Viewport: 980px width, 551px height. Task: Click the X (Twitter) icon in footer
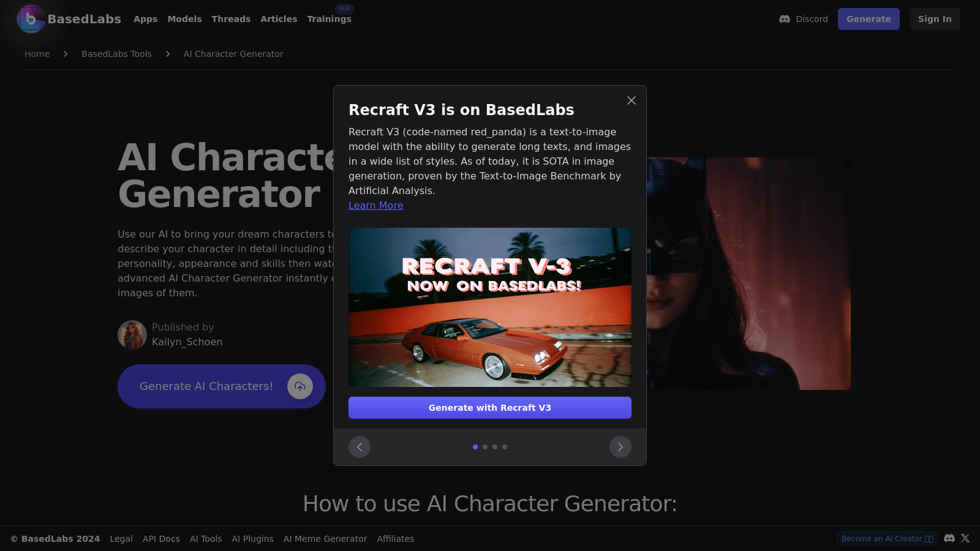pyautogui.click(x=965, y=539)
